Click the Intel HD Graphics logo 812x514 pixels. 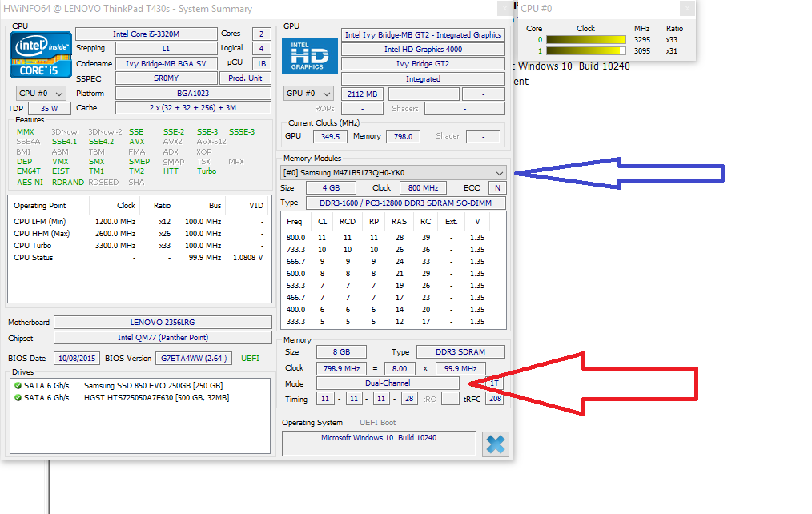[x=308, y=56]
